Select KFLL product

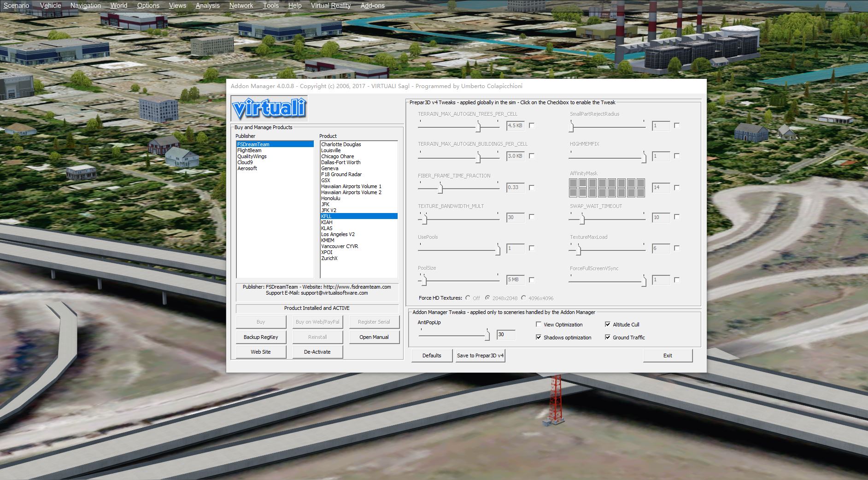coord(359,216)
